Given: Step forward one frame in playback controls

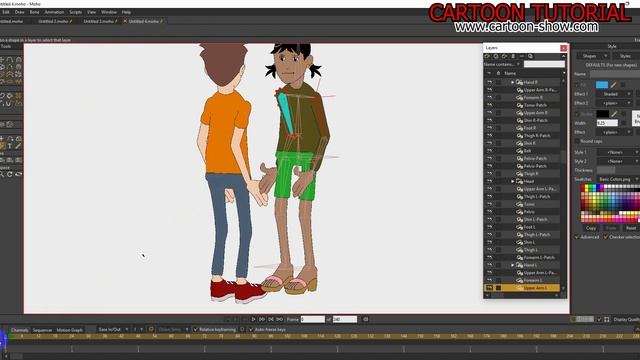Looking at the screenshot, I should click(262, 320).
